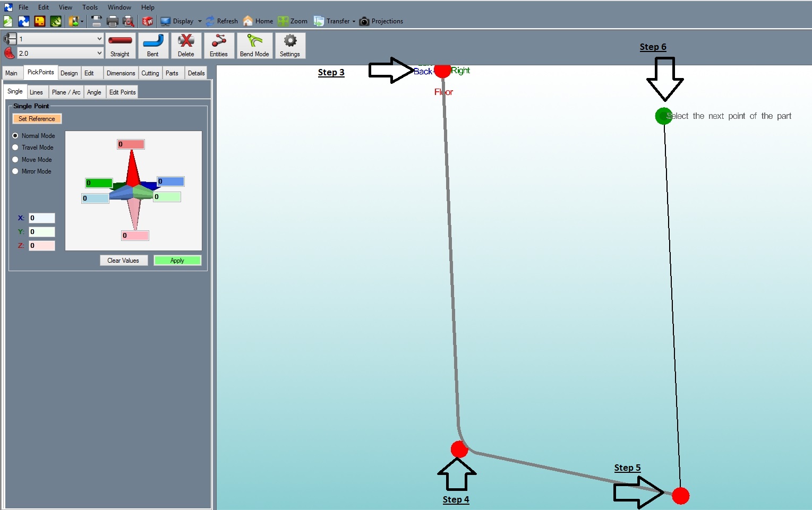Click the Z coordinate field
The height and width of the screenshot is (510, 812).
pos(42,246)
